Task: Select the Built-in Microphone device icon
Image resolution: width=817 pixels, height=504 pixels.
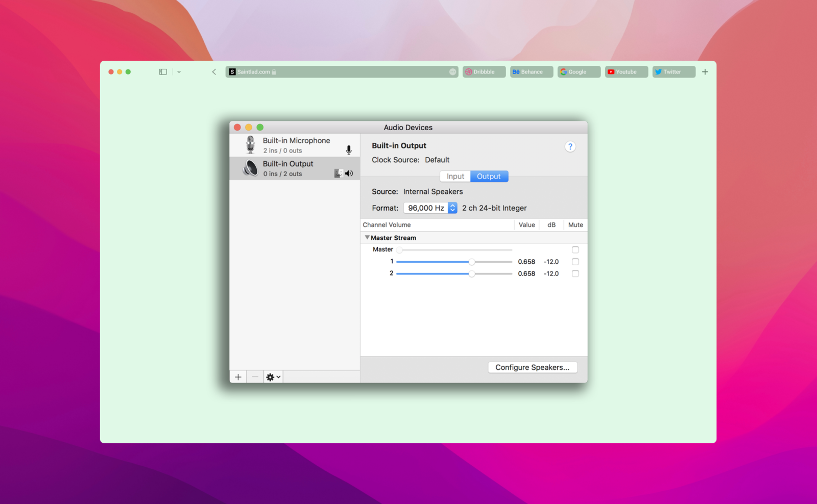Action: [x=250, y=144]
